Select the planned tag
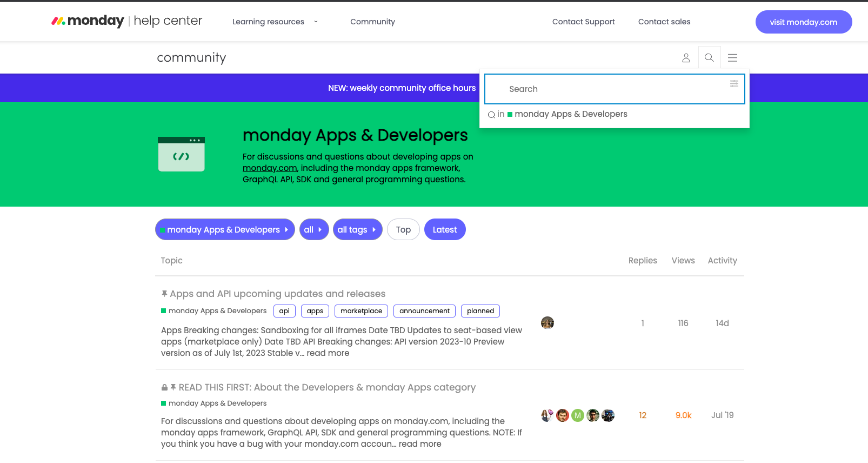 pyautogui.click(x=480, y=311)
